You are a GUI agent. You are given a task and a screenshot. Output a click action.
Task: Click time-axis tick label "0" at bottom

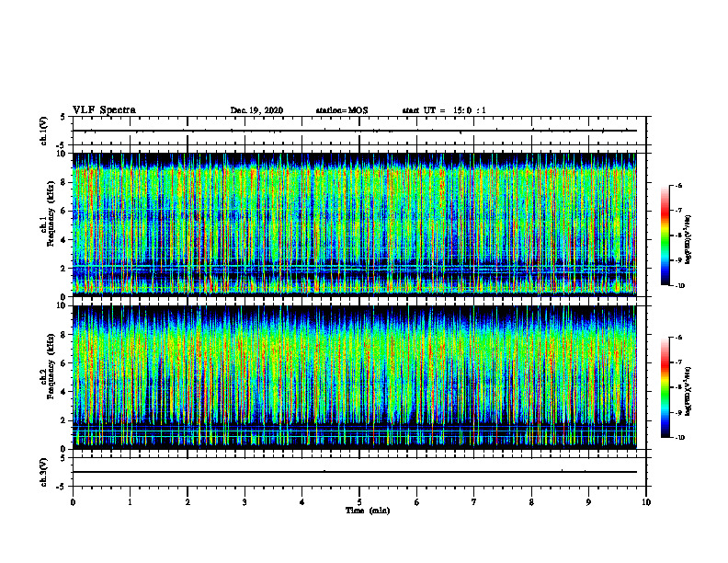(x=73, y=502)
